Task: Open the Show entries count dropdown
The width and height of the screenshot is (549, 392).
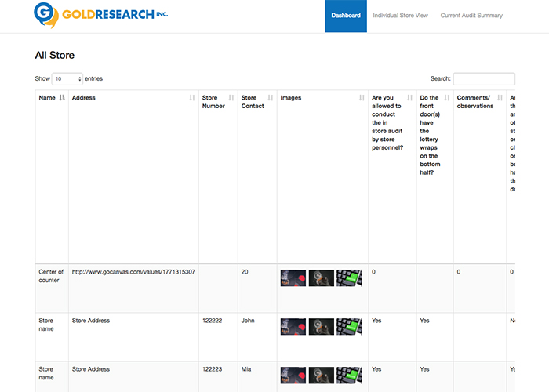Action: (67, 78)
